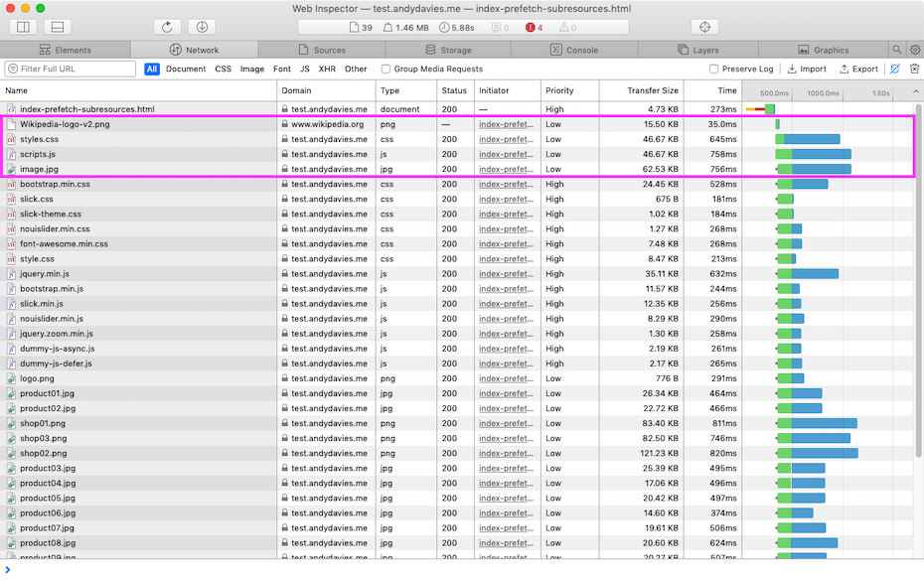924x581 pixels.
Task: Select the font-awesome.min.css request row
Action: click(x=459, y=244)
